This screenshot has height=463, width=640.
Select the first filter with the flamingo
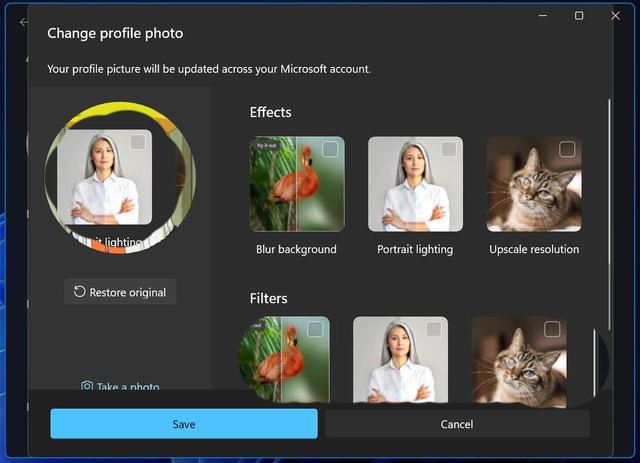point(285,360)
